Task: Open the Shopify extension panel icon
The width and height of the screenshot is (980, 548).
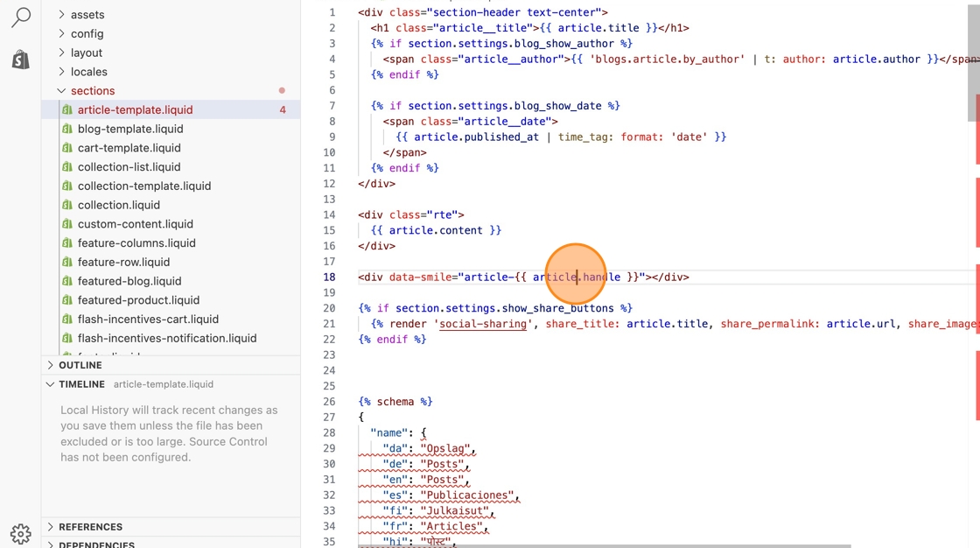Action: pyautogui.click(x=20, y=60)
